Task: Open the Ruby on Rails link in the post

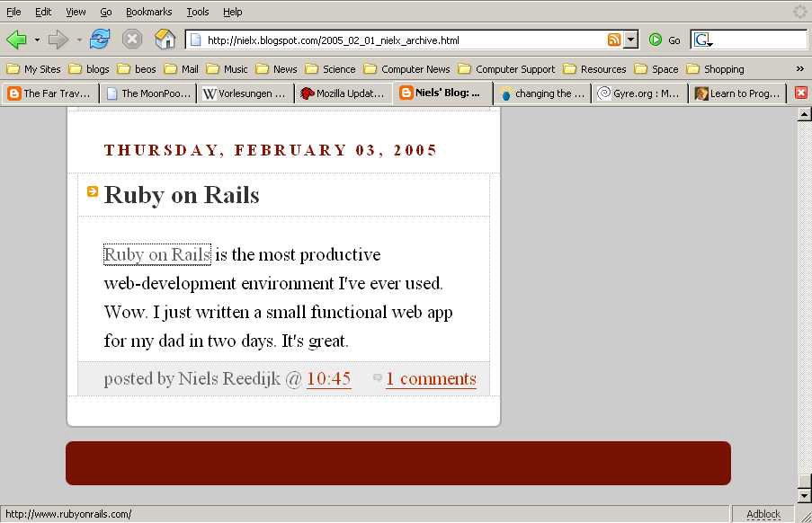Action: click(156, 254)
